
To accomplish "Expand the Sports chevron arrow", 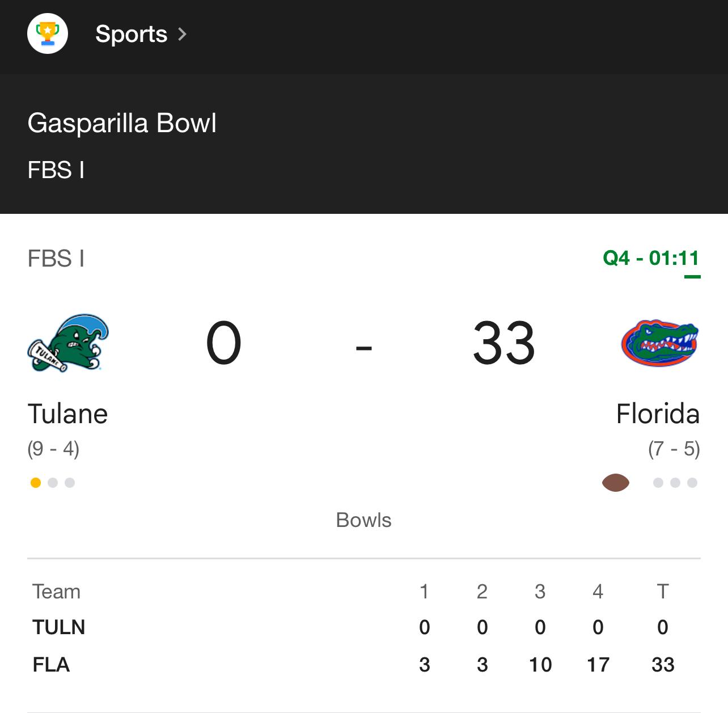I will (x=182, y=35).
